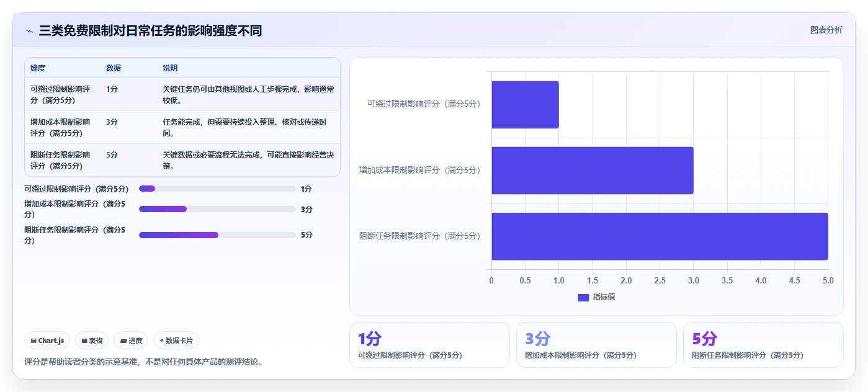Viewport: 868px width, 392px height.
Task: Select the Chart.js tag chip
Action: [47, 341]
